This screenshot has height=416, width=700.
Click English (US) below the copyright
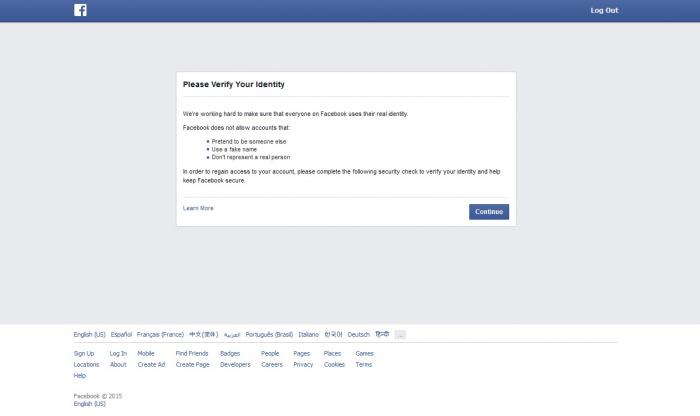click(x=90, y=404)
